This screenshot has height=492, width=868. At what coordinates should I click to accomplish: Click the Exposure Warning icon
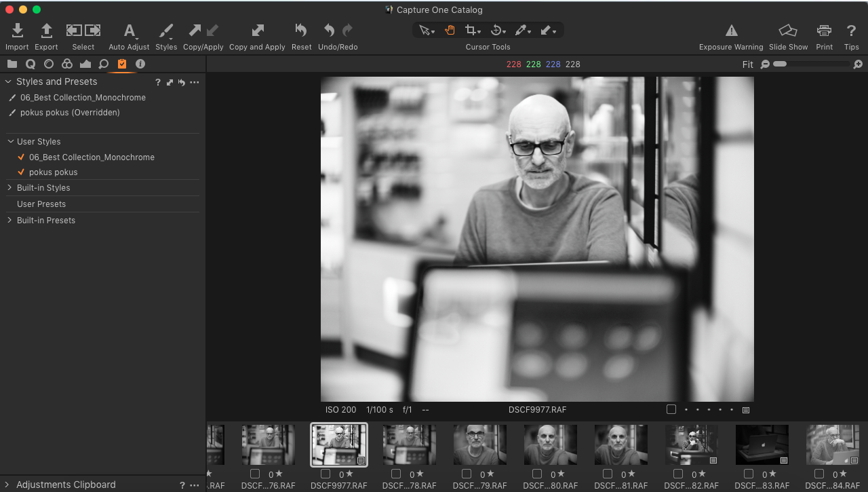pyautogui.click(x=731, y=30)
